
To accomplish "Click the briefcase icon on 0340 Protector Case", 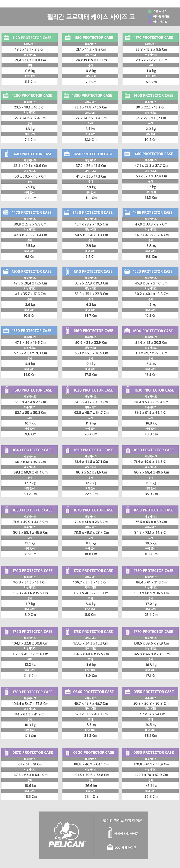I will (x=67, y=692).
